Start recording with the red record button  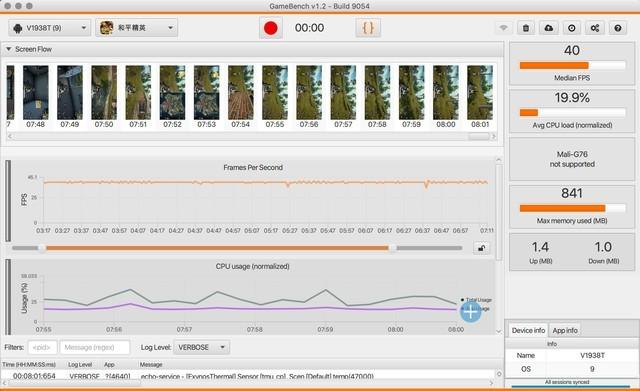271,28
